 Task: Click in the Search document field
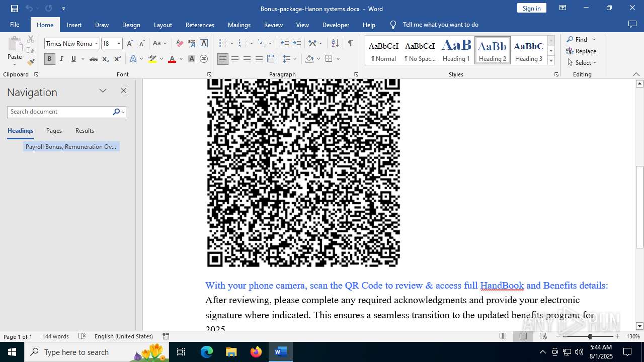[x=60, y=112]
